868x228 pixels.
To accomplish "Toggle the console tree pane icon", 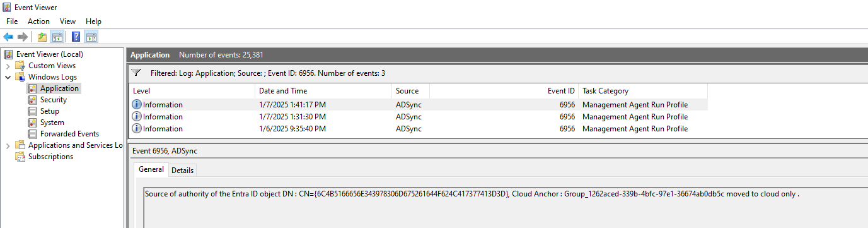I will pyautogui.click(x=57, y=37).
